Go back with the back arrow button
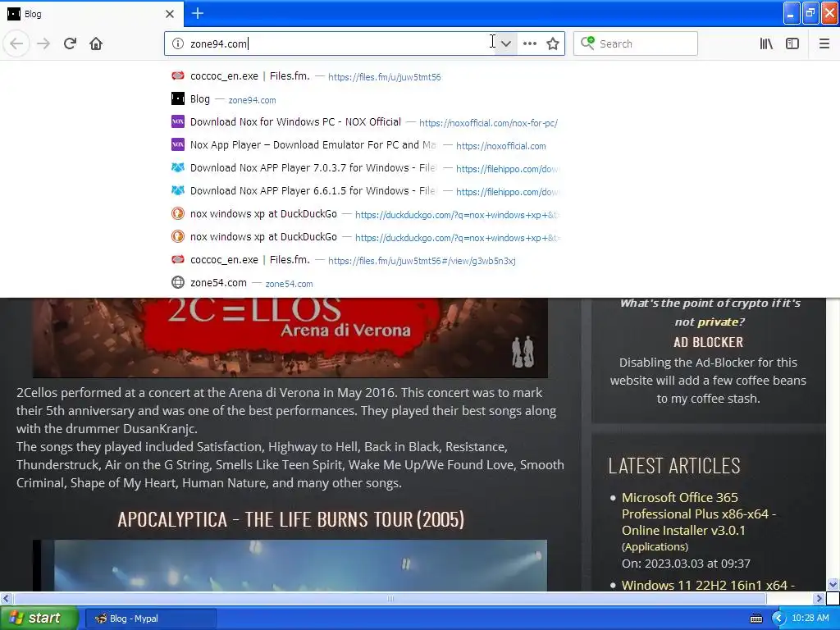Screen dimensions: 840x630 (x=16, y=43)
